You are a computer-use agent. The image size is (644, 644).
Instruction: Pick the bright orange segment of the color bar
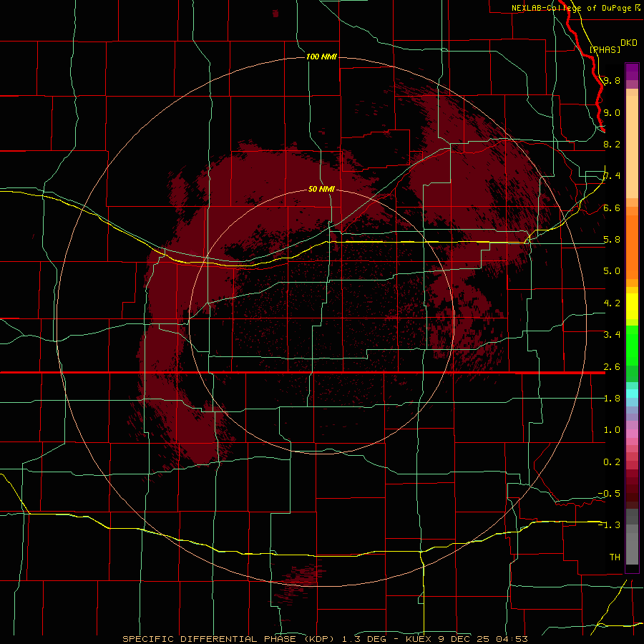pos(632,246)
